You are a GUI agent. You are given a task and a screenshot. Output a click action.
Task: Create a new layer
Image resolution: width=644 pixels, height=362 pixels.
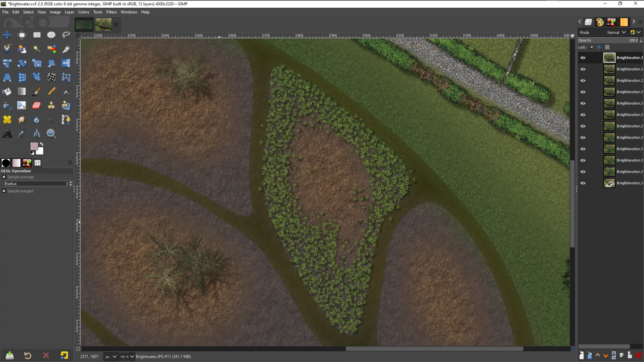tap(582, 356)
